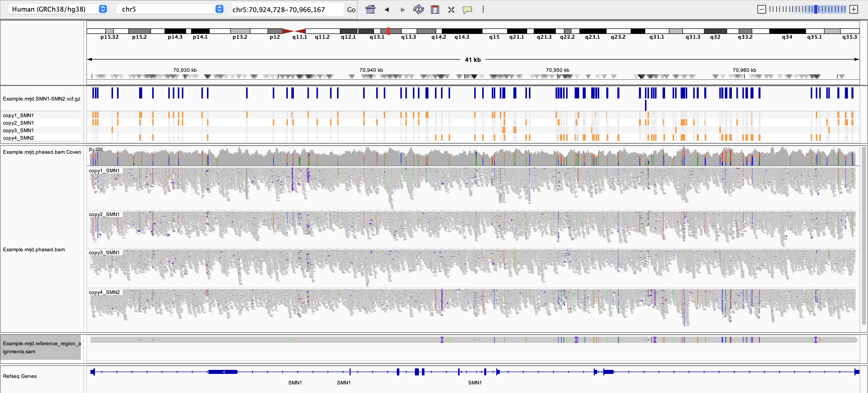868x393 pixels.
Task: Click the Go button
Action: 351,10
